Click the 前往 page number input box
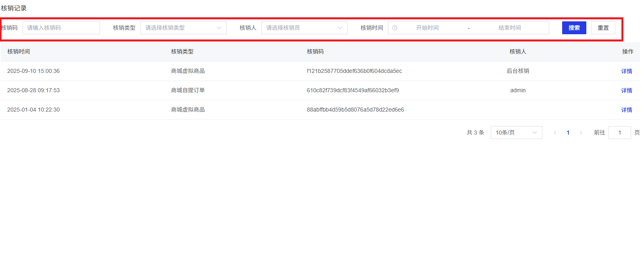The width and height of the screenshot is (644, 261). (x=619, y=133)
